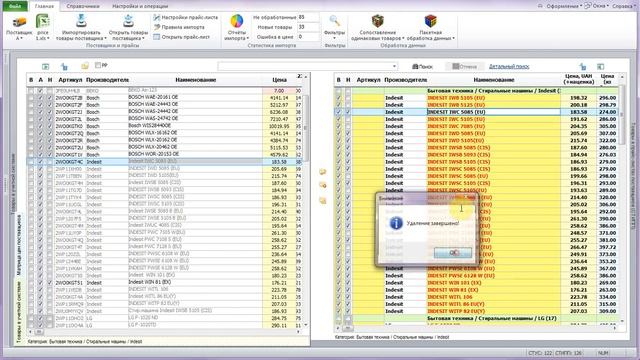Toggle В checkbox for BOSCH WAE-20161 OE row
The image size is (640, 360).
[x=31, y=98]
